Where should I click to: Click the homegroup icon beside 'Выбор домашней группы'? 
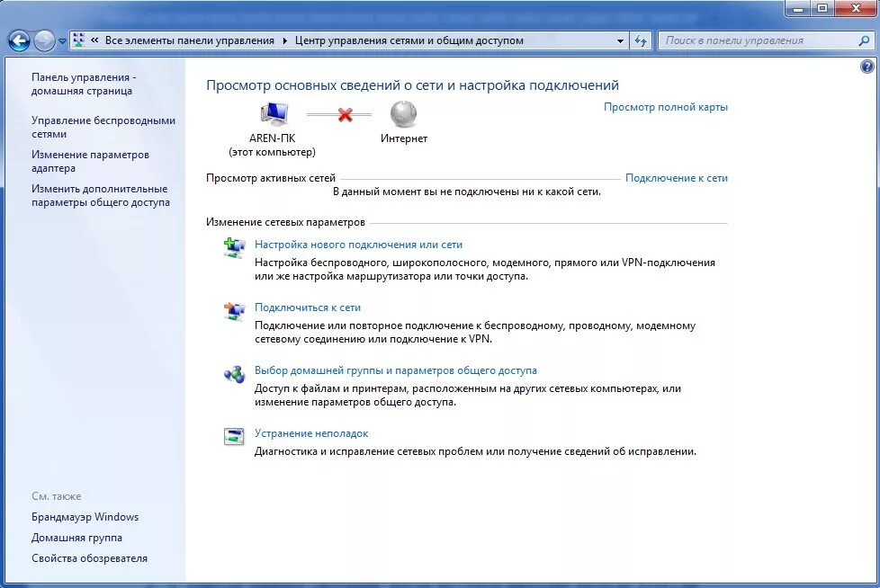[234, 374]
